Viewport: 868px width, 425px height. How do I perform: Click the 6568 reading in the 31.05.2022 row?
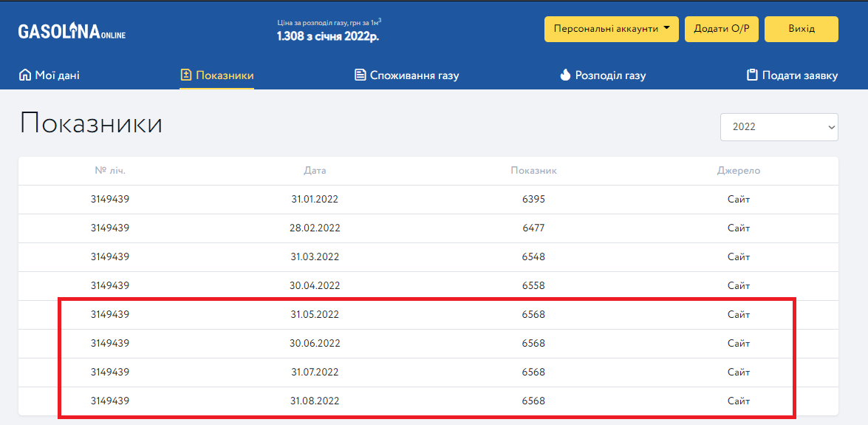[x=533, y=315]
